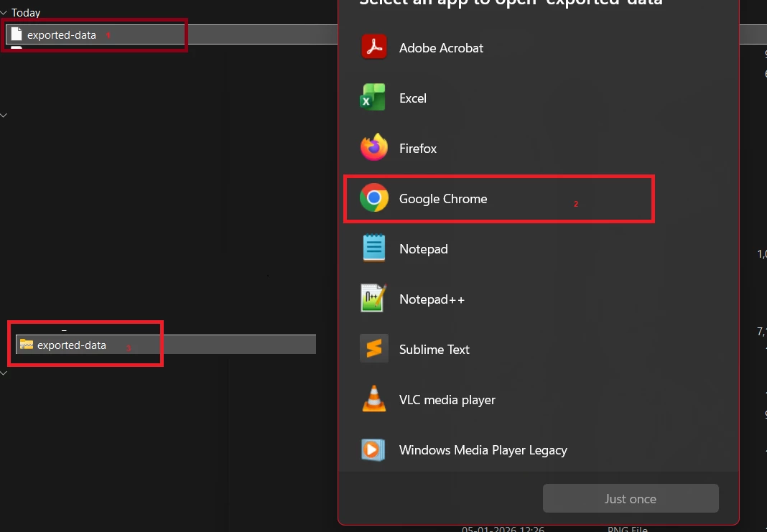Select the Notepad app entry

[538, 249]
